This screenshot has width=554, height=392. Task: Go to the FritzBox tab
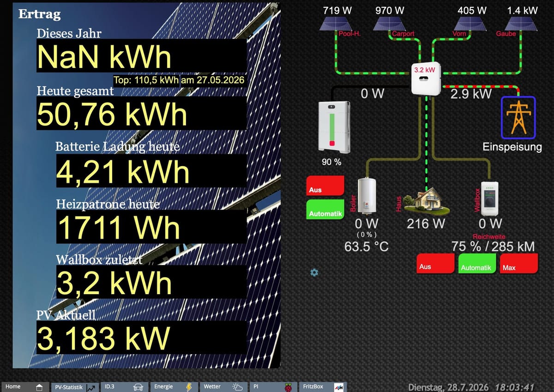pos(322,387)
